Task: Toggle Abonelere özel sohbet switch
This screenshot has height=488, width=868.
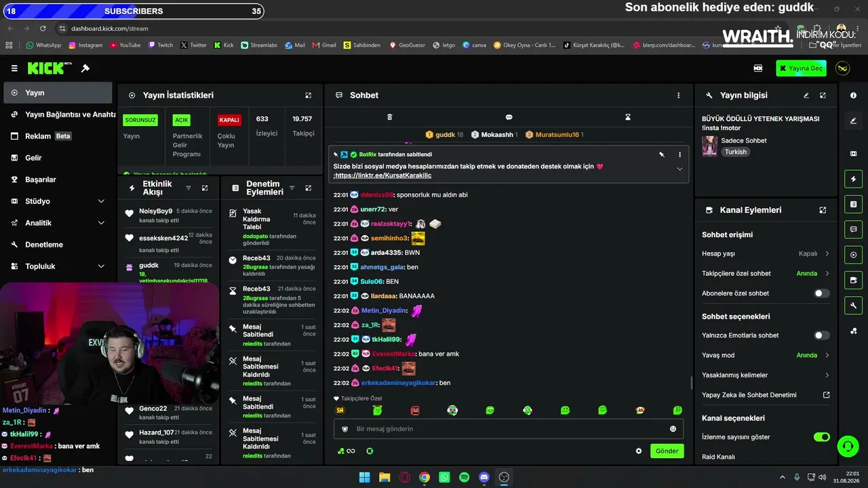Action: (821, 293)
